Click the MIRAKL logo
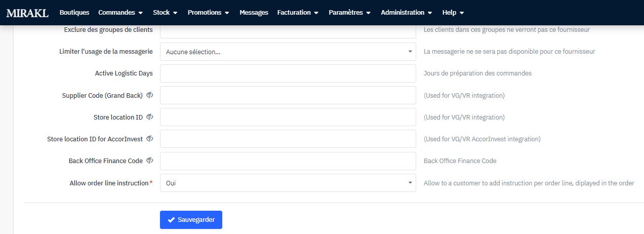Image resolution: width=644 pixels, height=234 pixels. click(27, 13)
